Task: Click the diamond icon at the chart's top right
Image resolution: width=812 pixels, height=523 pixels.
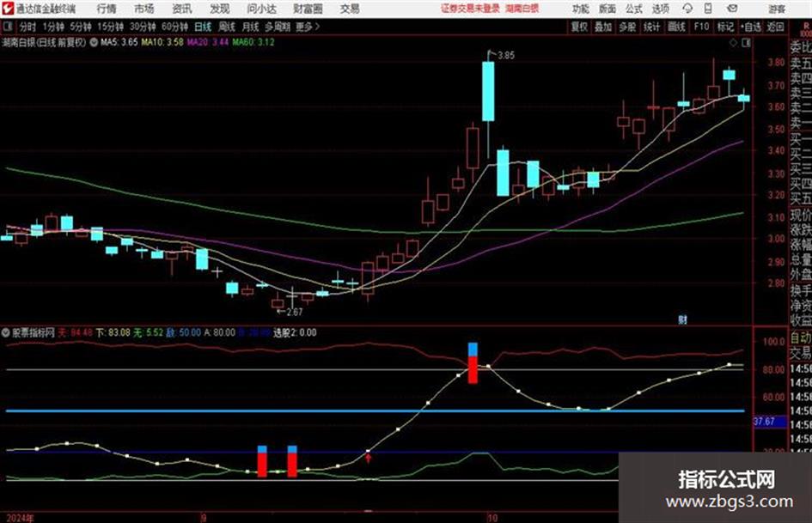Action: [x=733, y=43]
